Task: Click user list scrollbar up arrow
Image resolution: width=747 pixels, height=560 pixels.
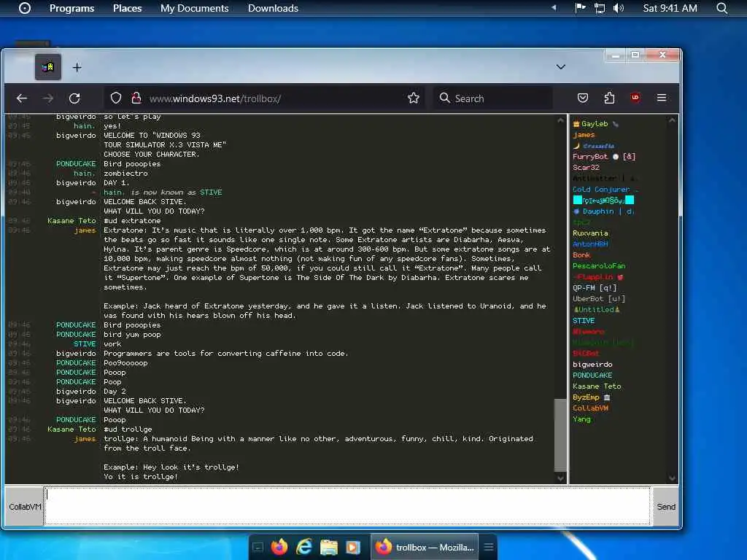Action: point(672,121)
